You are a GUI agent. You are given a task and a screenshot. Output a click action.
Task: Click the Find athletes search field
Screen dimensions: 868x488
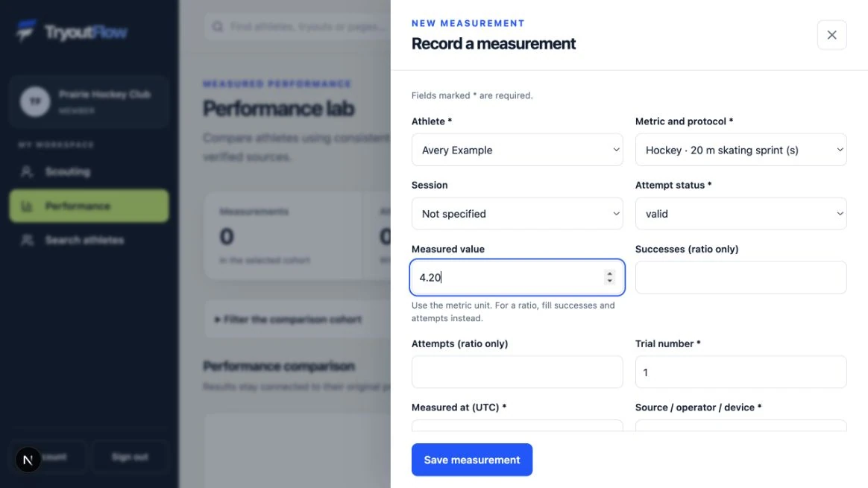(x=298, y=27)
